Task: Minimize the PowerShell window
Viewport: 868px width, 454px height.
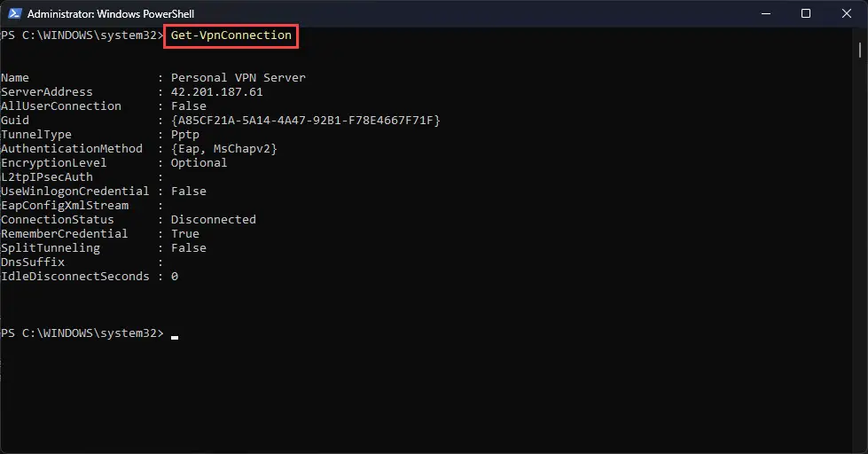Action: (766, 13)
